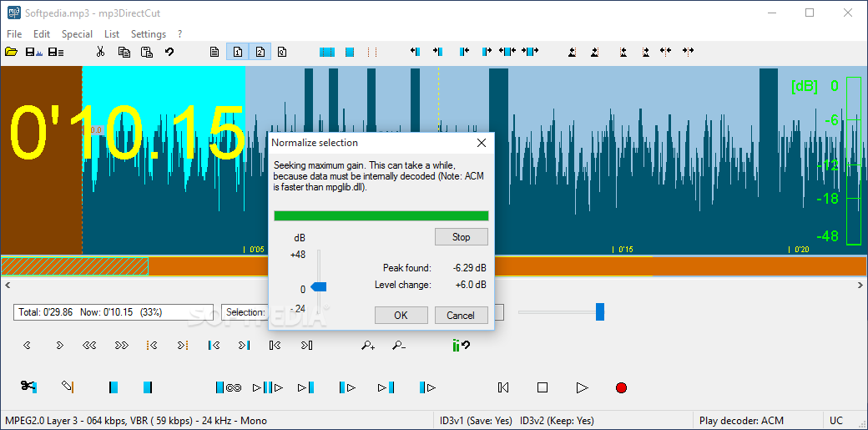Set selection end in the bottom row

pos(147,387)
